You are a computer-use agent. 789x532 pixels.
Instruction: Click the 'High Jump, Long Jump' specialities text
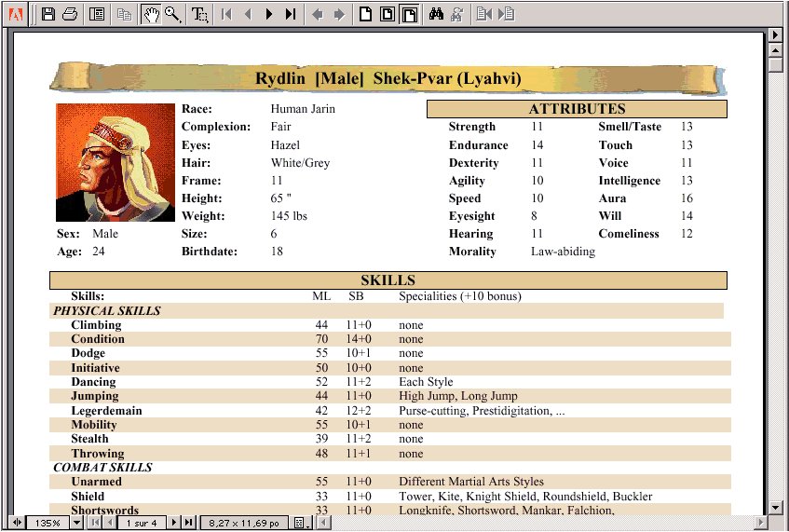tap(458, 396)
